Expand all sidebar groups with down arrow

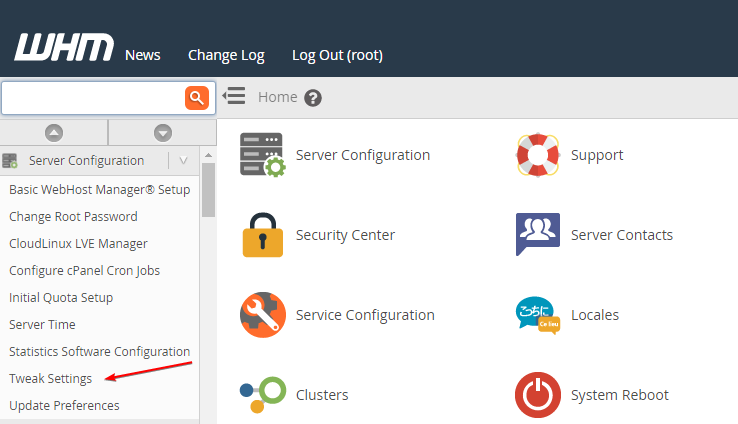(x=163, y=133)
